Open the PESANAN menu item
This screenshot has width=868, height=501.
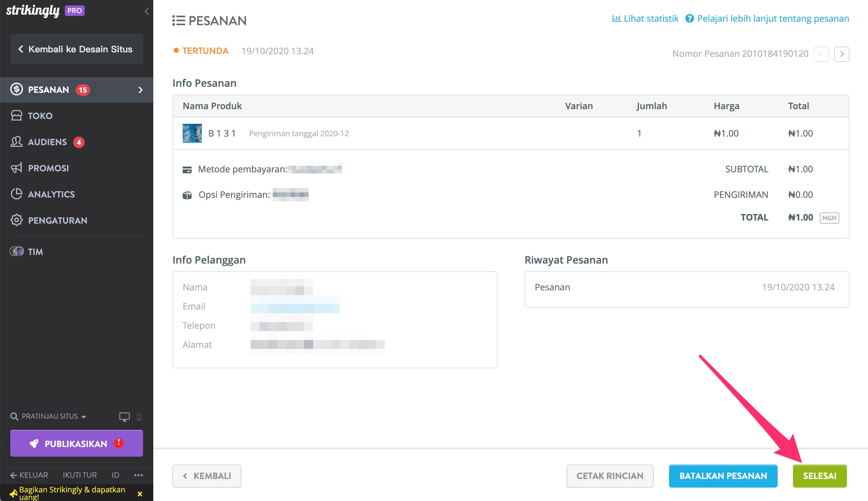(x=76, y=90)
